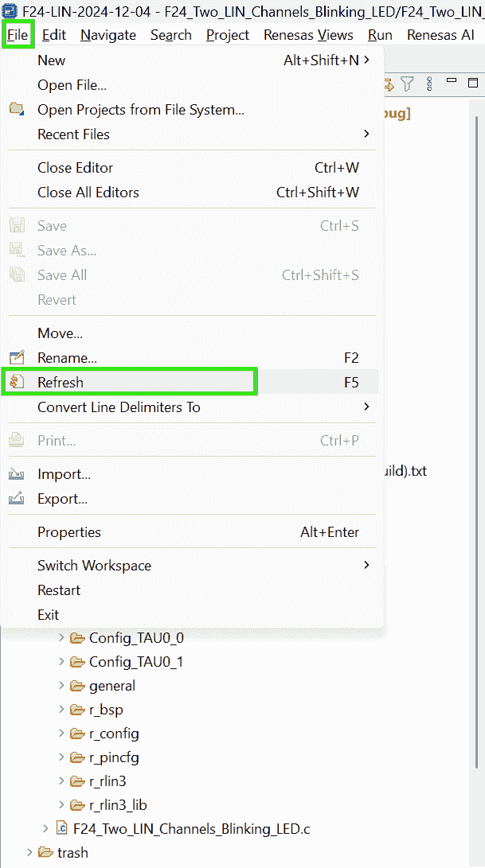Expand the r_rlin3_lib folder arrow
The image size is (485, 868).
[x=62, y=805]
